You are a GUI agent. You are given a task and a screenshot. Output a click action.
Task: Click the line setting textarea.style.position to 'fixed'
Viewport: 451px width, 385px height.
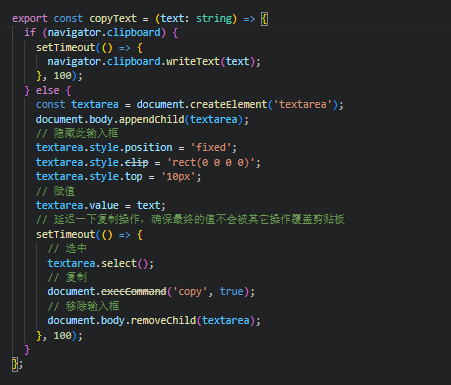click(x=136, y=148)
